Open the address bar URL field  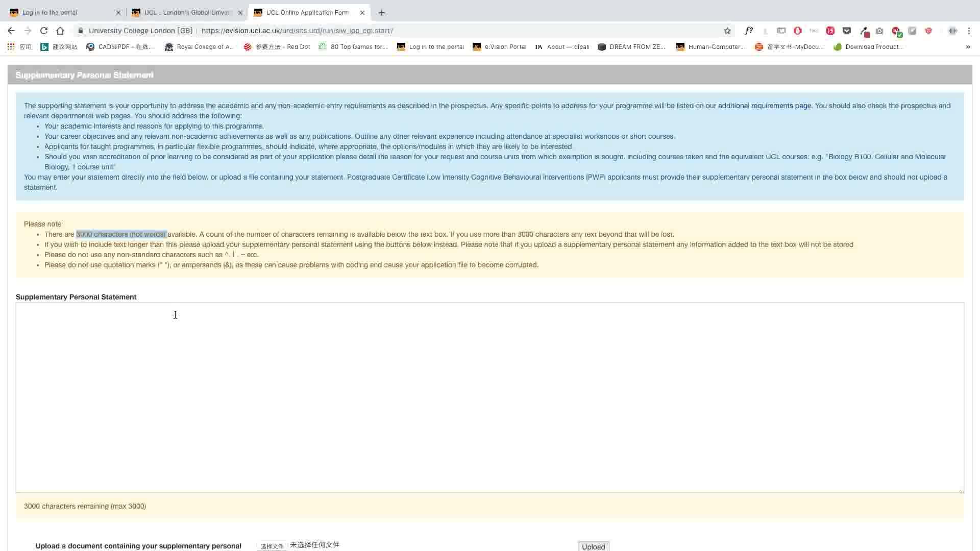tap(297, 30)
